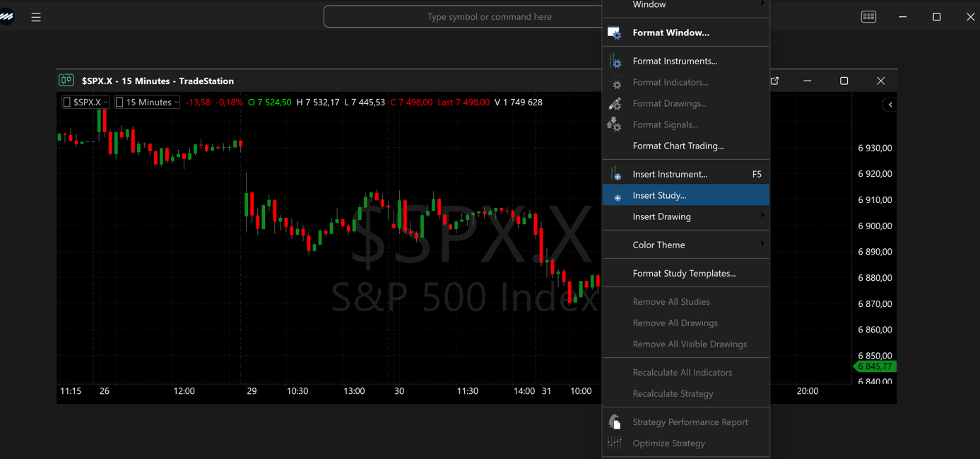Expand the Color Theme submenu
This screenshot has height=459, width=980.
coord(685,245)
